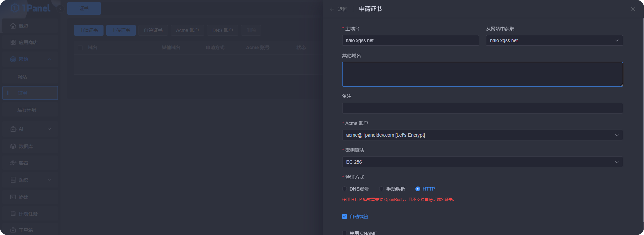Click the Acme 账户 toolbar button
Viewport: 644px width, 235px height.
[x=188, y=30]
